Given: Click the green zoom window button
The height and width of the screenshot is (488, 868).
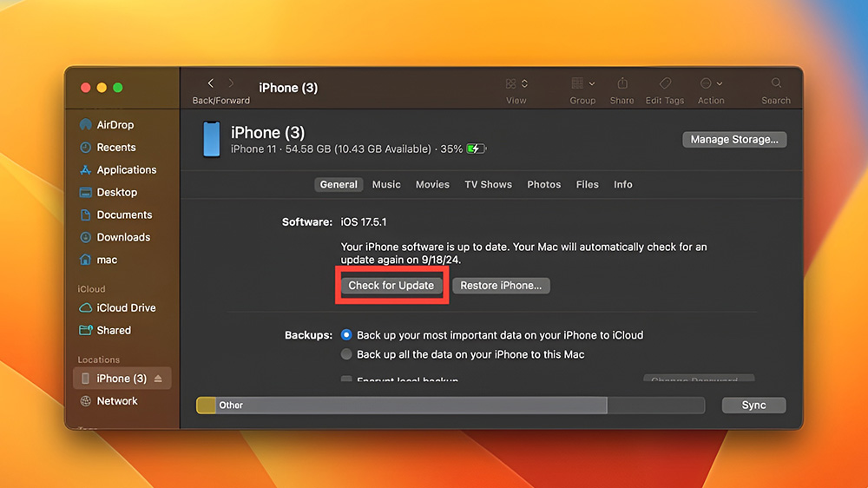Looking at the screenshot, I should click(118, 88).
